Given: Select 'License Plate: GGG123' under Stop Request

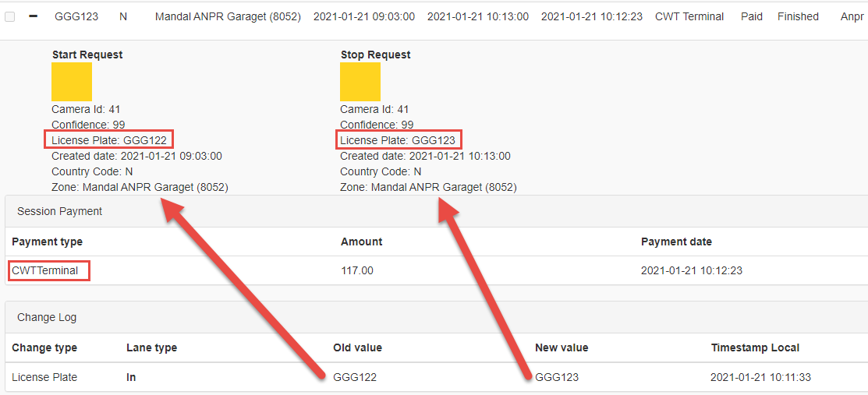Looking at the screenshot, I should (x=398, y=140).
